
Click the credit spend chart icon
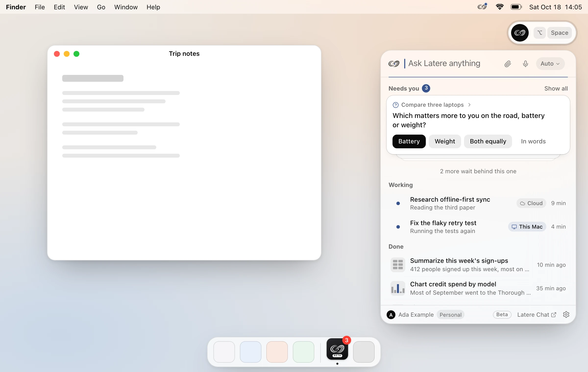point(398,288)
